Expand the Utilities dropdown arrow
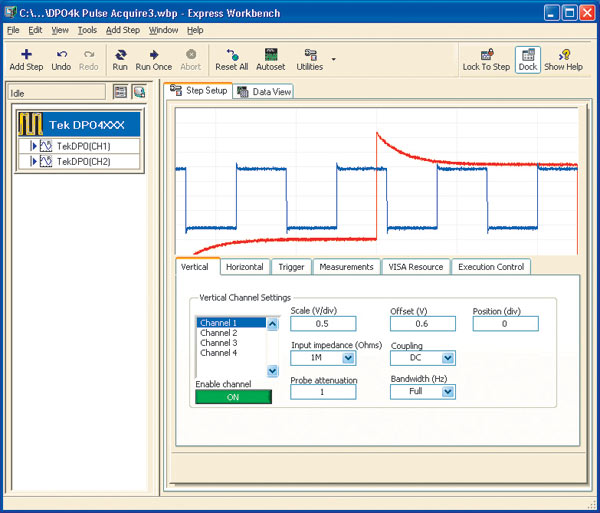This screenshot has height=513, width=600. [334, 59]
